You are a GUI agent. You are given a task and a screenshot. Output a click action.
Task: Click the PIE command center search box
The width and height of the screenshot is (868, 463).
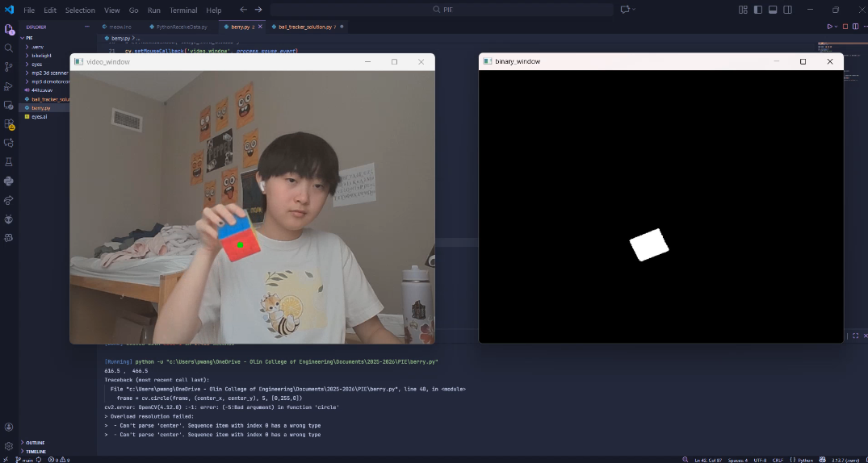(441, 10)
